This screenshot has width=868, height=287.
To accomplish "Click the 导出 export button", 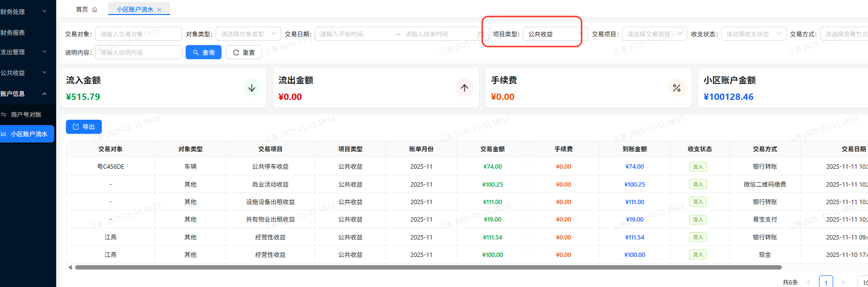I will (84, 127).
